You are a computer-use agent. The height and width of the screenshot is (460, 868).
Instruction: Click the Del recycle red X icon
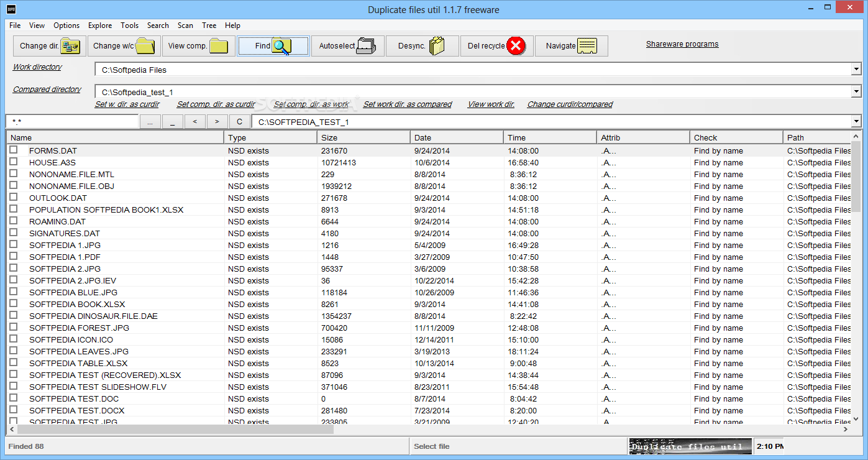pyautogui.click(x=516, y=46)
